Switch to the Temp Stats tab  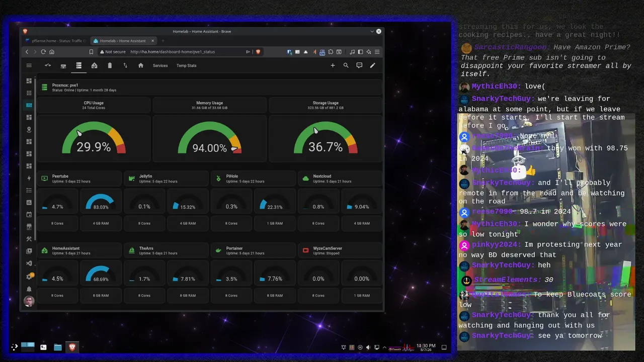(x=186, y=65)
